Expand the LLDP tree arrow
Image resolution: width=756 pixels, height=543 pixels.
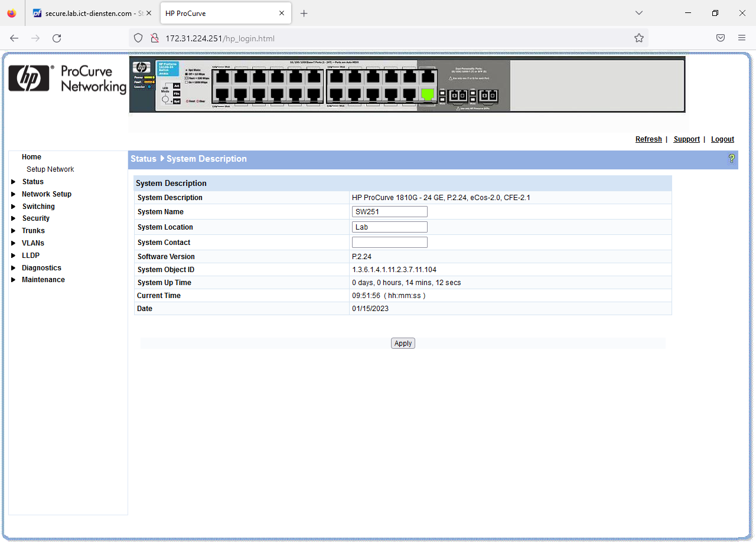pos(14,256)
